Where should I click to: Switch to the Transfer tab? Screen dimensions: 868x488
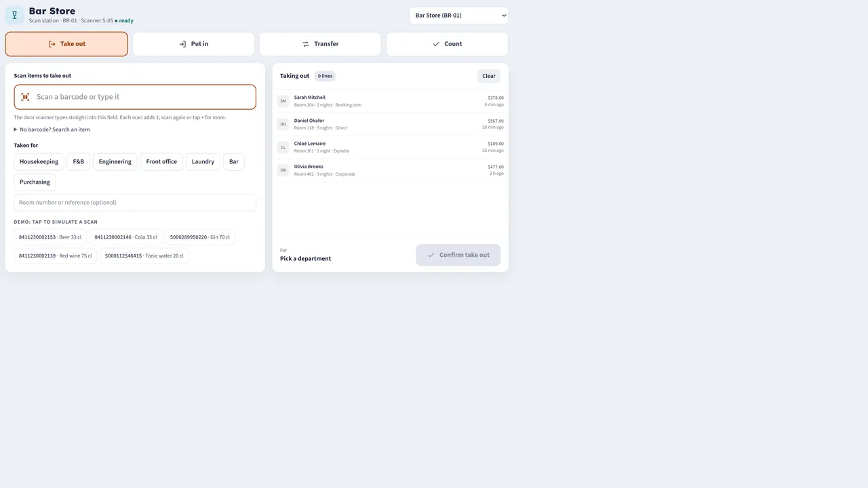(x=320, y=44)
